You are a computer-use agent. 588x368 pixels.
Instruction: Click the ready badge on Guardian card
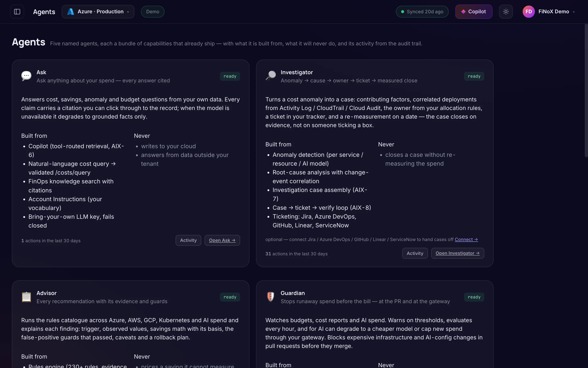click(474, 297)
